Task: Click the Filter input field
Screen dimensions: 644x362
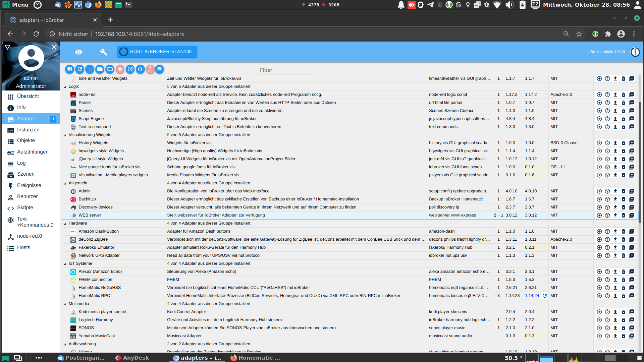Action: pos(285,70)
